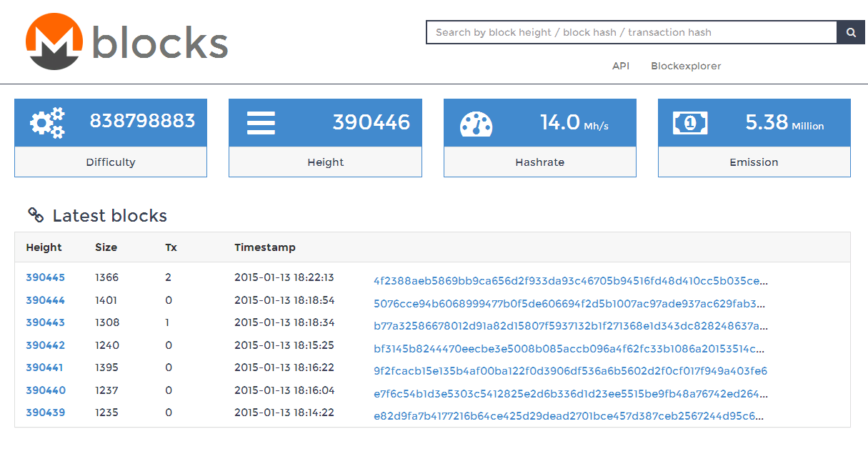Click size value 1237

tap(107, 390)
